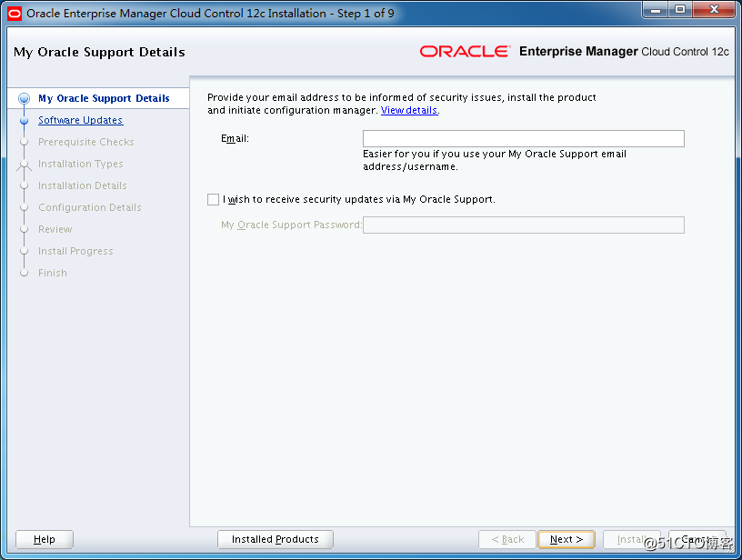Select the Installation Details step

[83, 185]
